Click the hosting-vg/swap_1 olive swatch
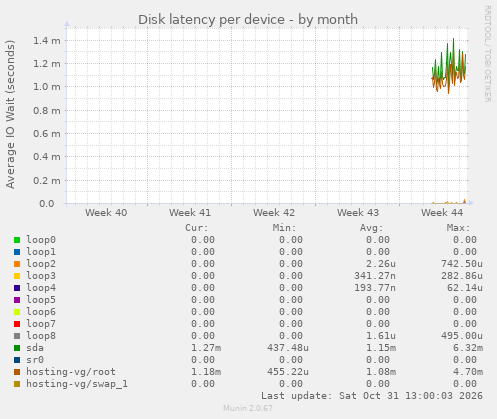The image size is (497, 419). click(x=17, y=384)
